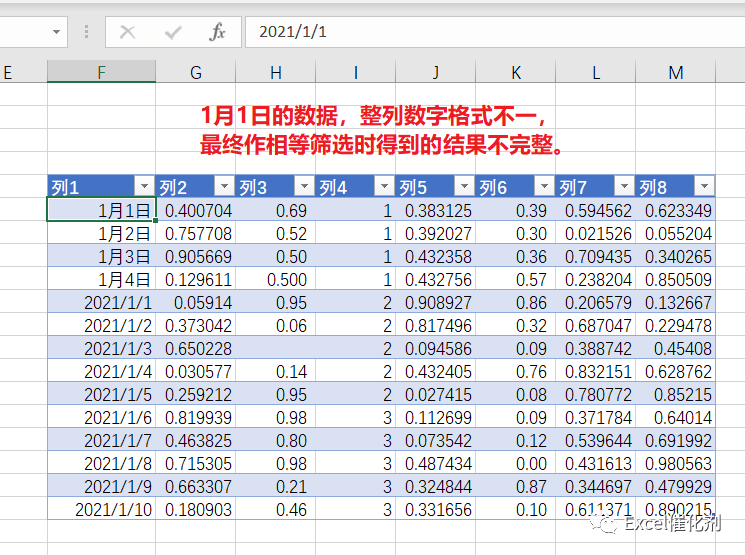Image resolution: width=745 pixels, height=555 pixels.
Task: Expand the Name Box dropdown arrow
Action: click(x=57, y=32)
